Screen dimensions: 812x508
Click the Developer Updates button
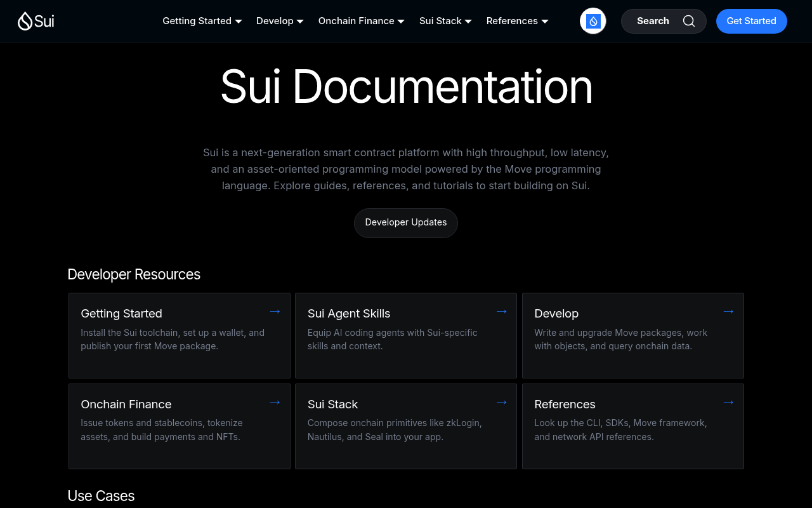(406, 223)
